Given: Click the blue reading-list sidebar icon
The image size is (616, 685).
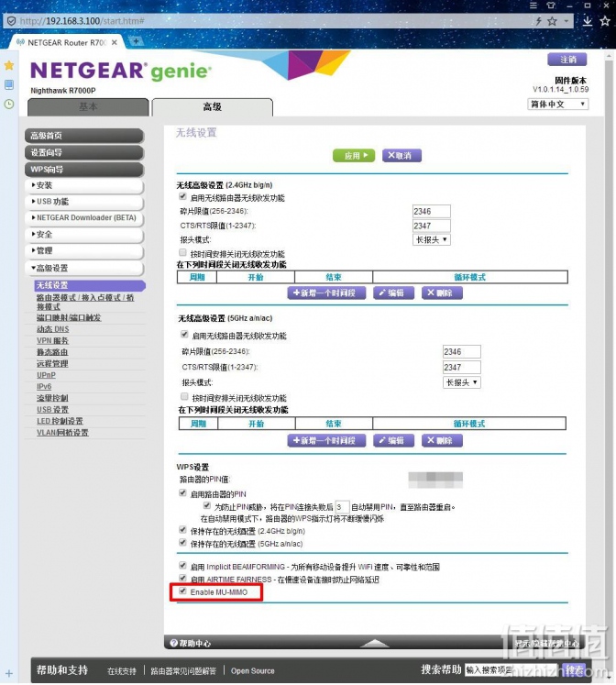Looking at the screenshot, I should [x=9, y=84].
